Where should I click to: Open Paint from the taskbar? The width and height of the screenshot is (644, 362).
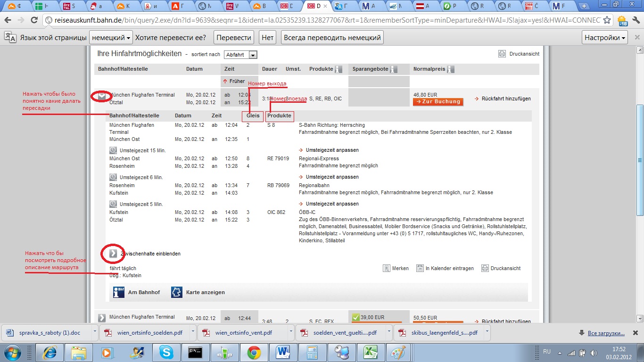(398, 352)
